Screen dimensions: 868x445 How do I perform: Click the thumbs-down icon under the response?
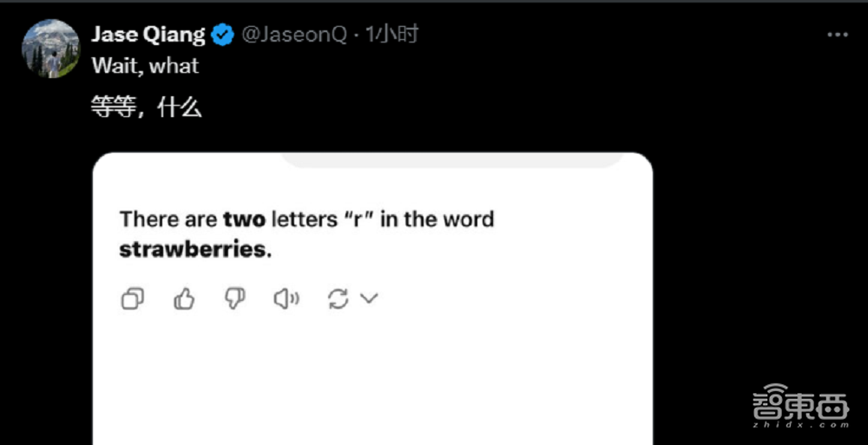tap(235, 299)
